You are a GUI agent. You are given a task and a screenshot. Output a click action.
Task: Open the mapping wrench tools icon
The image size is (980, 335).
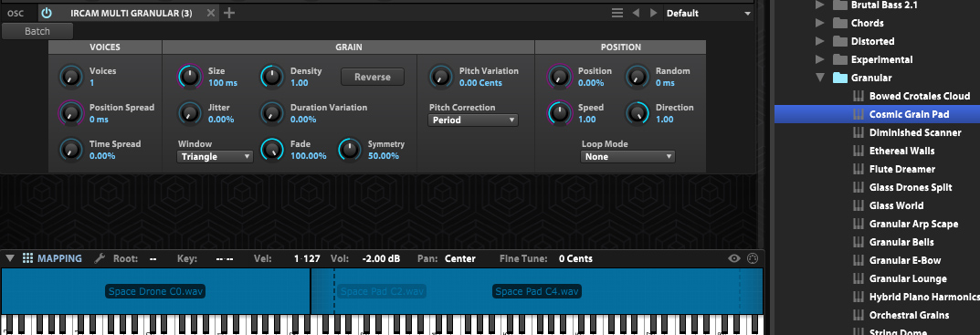(x=100, y=258)
